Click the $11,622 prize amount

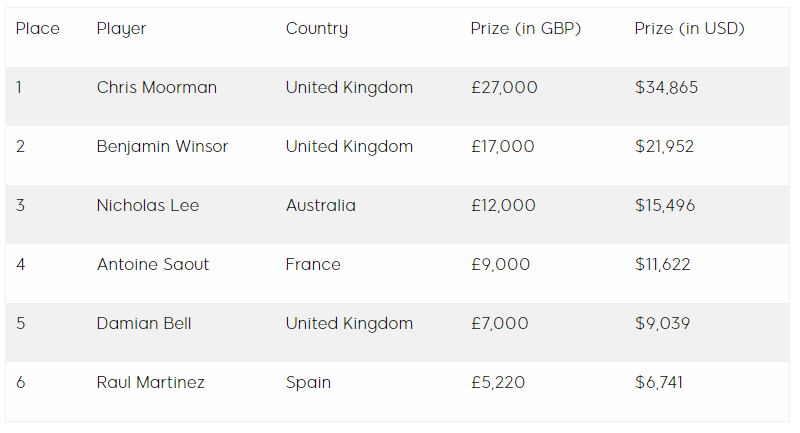(x=662, y=265)
